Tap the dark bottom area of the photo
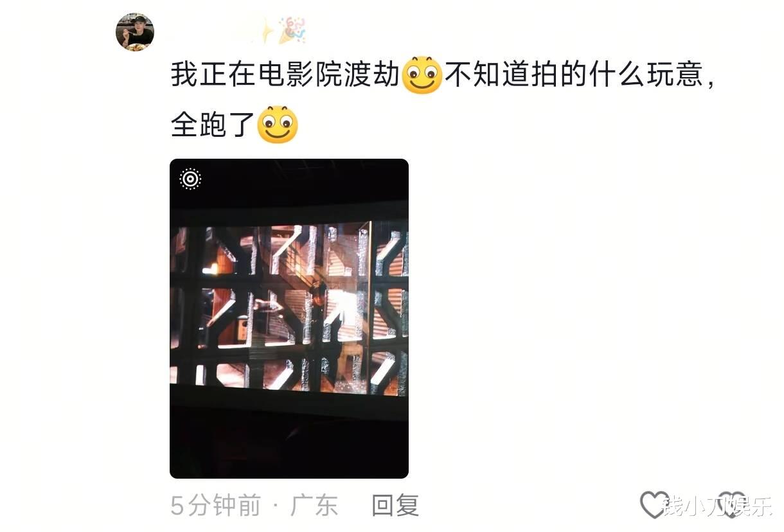Image resolution: width=784 pixels, height=532 pixels. point(289,443)
